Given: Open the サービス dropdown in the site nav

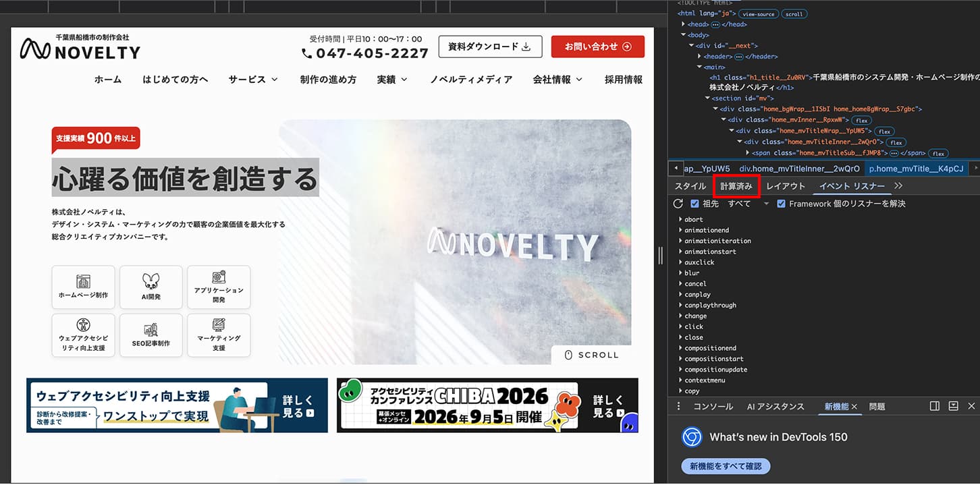Looking at the screenshot, I should click(253, 80).
